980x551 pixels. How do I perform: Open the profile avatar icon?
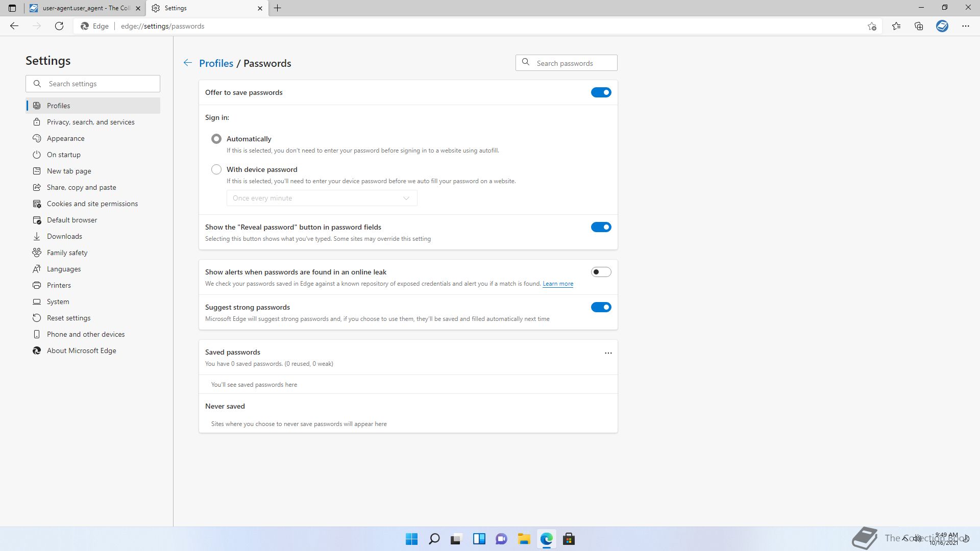coord(942,26)
